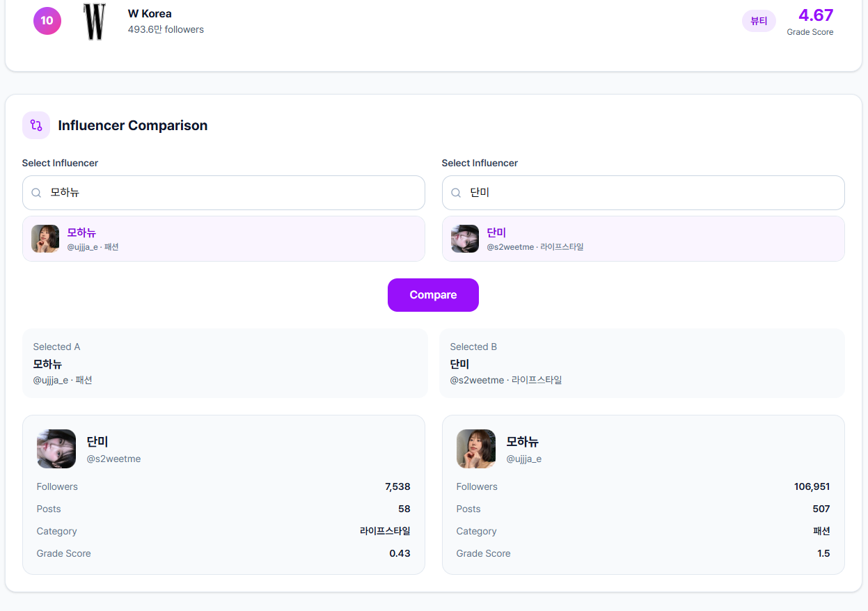
Task: Click 모하뉴 profile photo in comparison card
Action: point(476,449)
